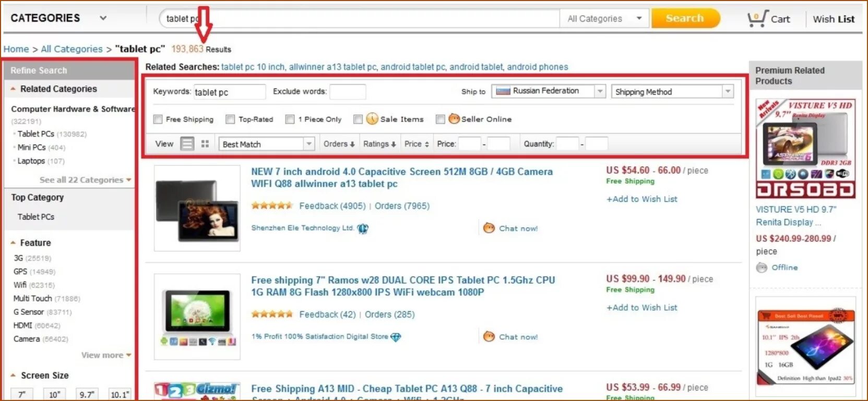Sort by Price arrows
Viewport: 868px width, 401px height.
pos(427,144)
